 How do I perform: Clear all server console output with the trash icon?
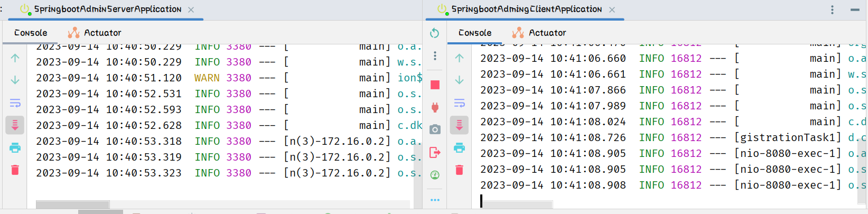tap(15, 170)
